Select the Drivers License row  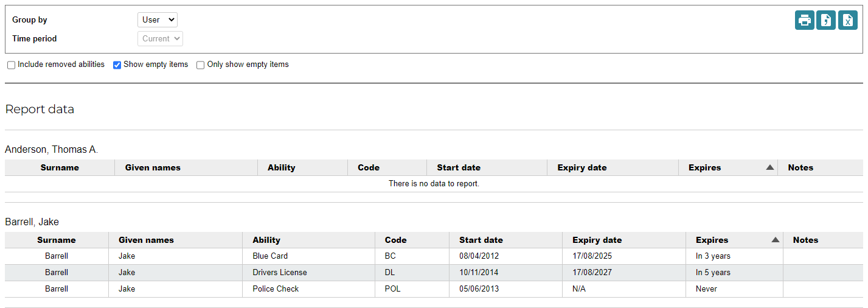280,273
